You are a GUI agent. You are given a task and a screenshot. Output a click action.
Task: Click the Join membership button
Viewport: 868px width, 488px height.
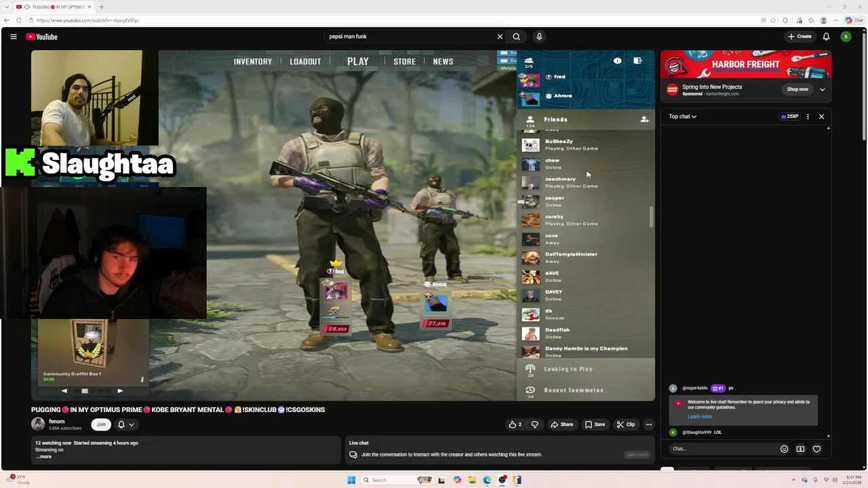click(101, 424)
